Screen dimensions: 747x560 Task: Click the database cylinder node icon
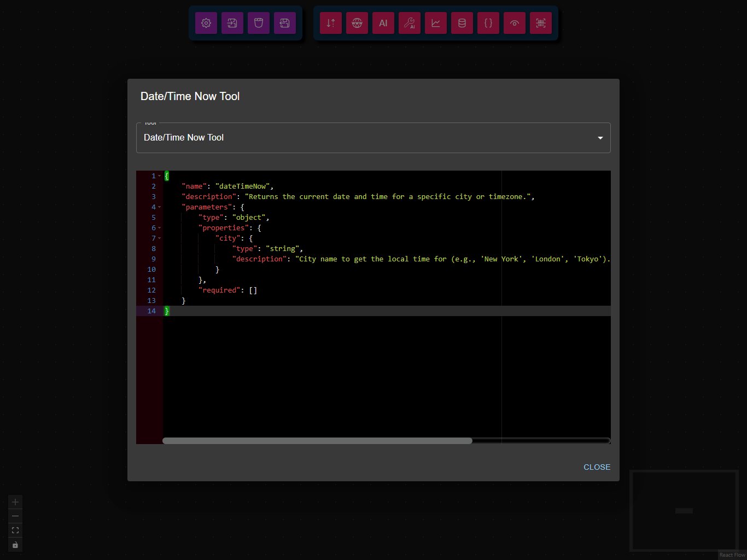(x=462, y=23)
